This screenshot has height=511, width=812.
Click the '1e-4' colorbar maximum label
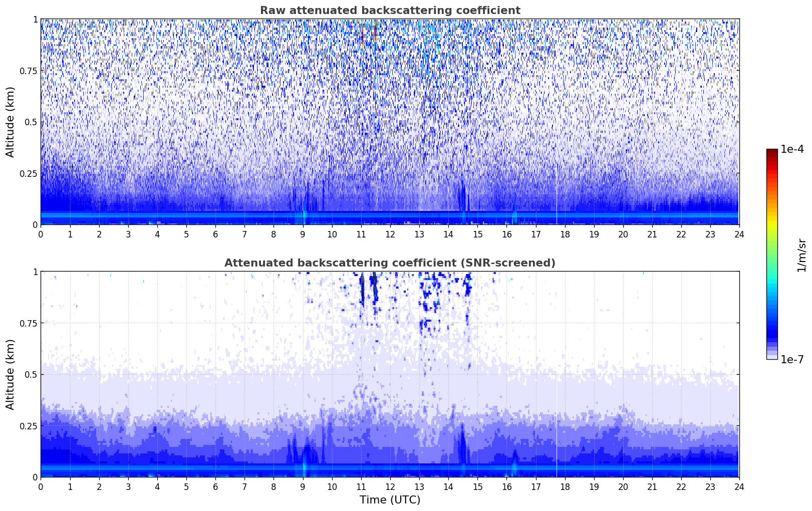(x=792, y=149)
